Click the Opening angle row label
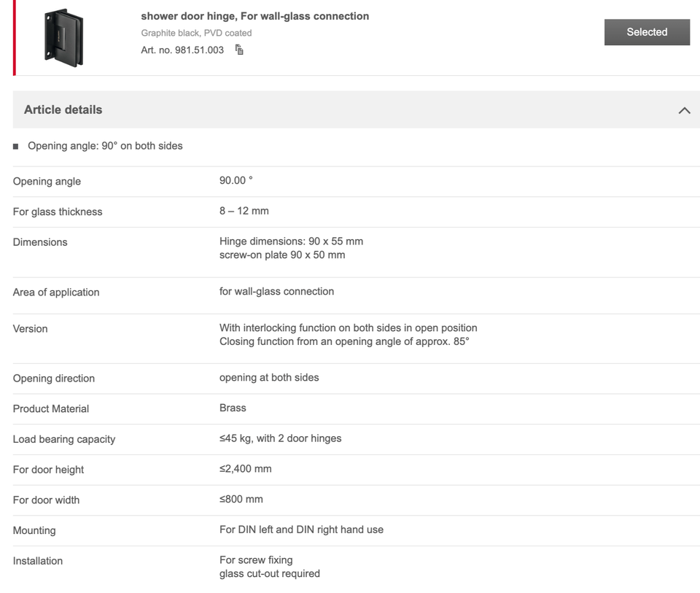Screen dimensions: 700x593 47,182
